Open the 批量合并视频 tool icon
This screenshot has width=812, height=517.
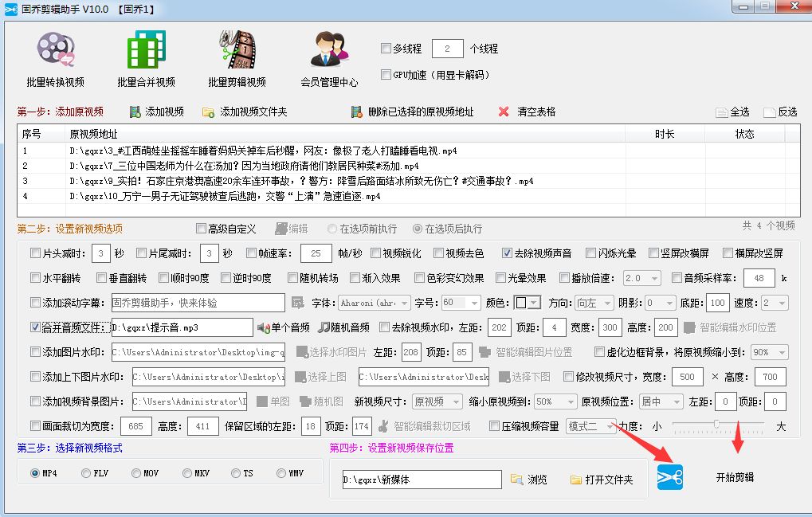(147, 50)
